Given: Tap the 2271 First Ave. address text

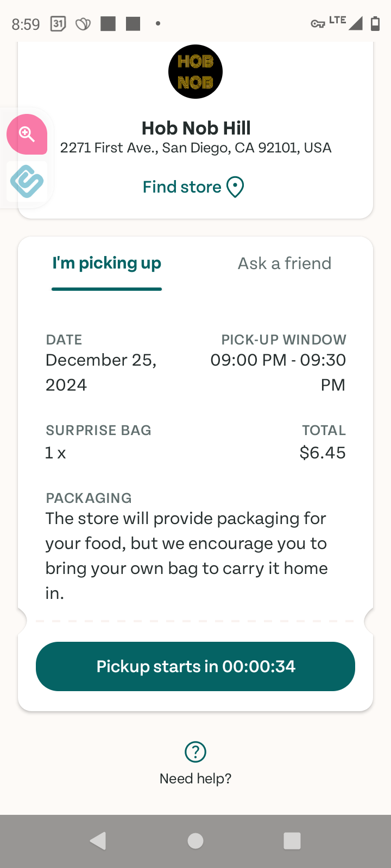Looking at the screenshot, I should coord(195,148).
